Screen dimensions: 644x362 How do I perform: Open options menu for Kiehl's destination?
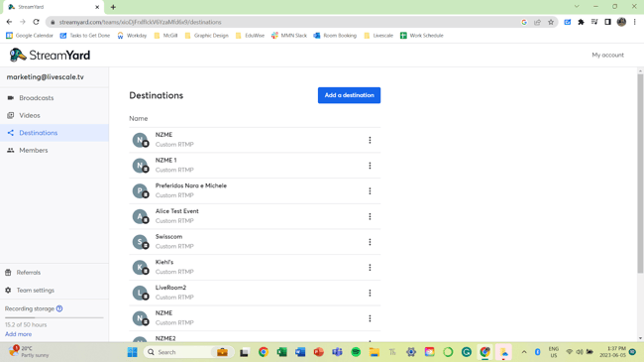click(370, 268)
